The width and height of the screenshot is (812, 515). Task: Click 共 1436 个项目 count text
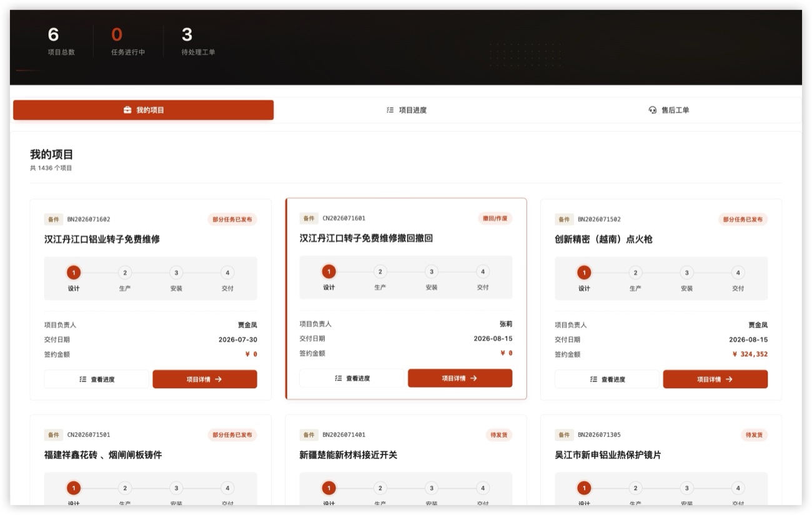pos(51,168)
